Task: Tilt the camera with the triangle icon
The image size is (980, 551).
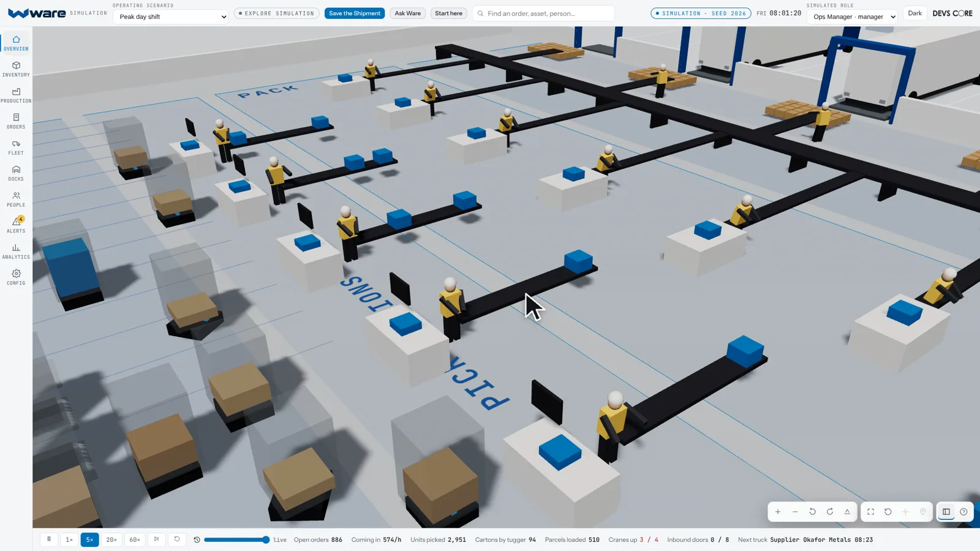Action: tap(847, 512)
